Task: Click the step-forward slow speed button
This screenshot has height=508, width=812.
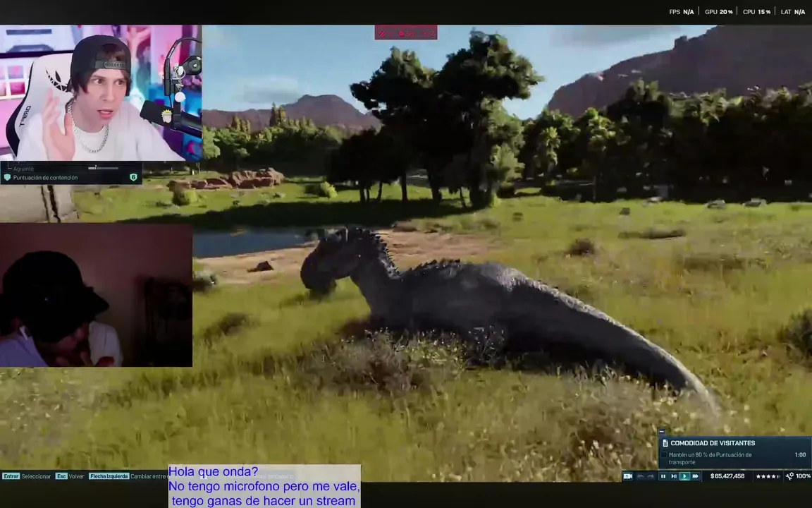Action: 674,476
